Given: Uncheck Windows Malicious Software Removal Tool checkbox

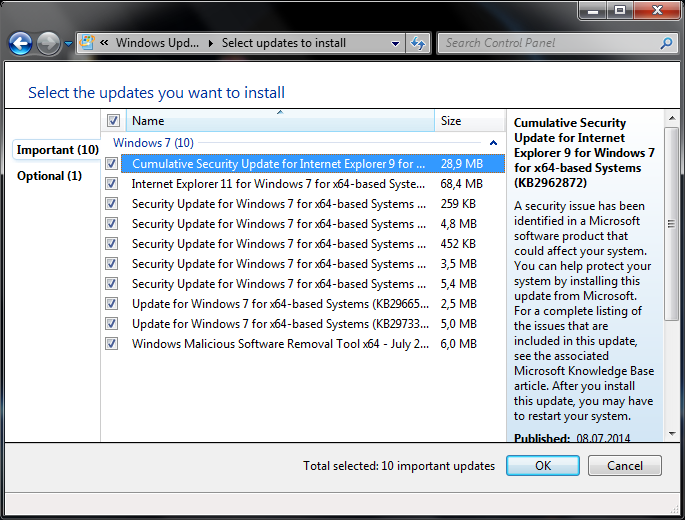Looking at the screenshot, I should click(x=111, y=344).
